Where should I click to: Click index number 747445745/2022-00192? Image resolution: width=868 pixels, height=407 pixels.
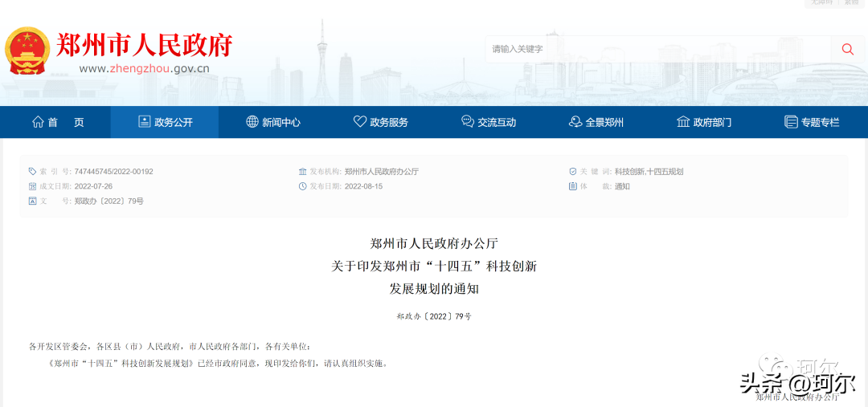(x=113, y=172)
